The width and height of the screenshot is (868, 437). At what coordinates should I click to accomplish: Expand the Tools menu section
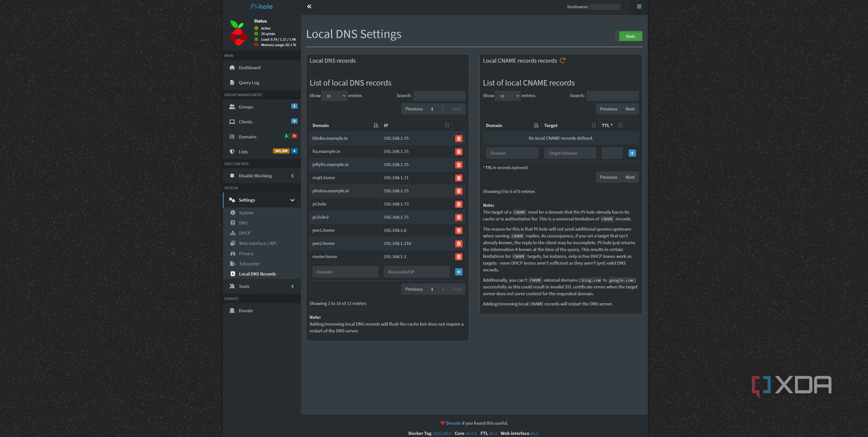262,286
